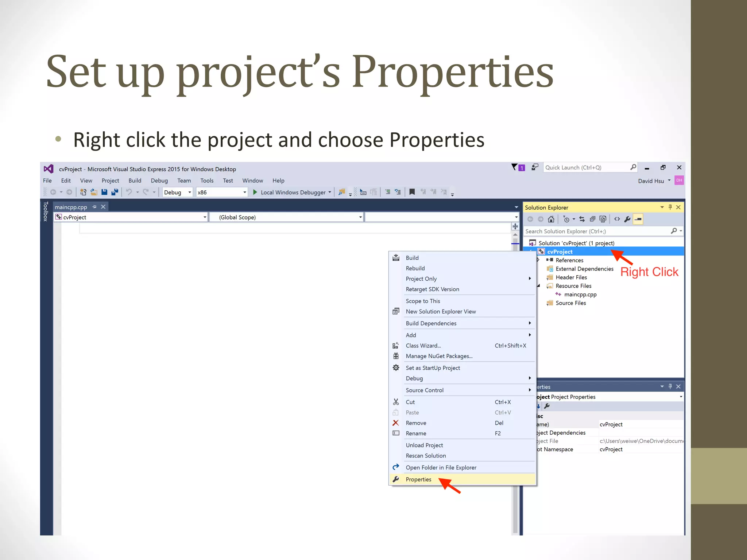
Task: Click Show All Files icon in Solution Explorer
Action: point(603,219)
